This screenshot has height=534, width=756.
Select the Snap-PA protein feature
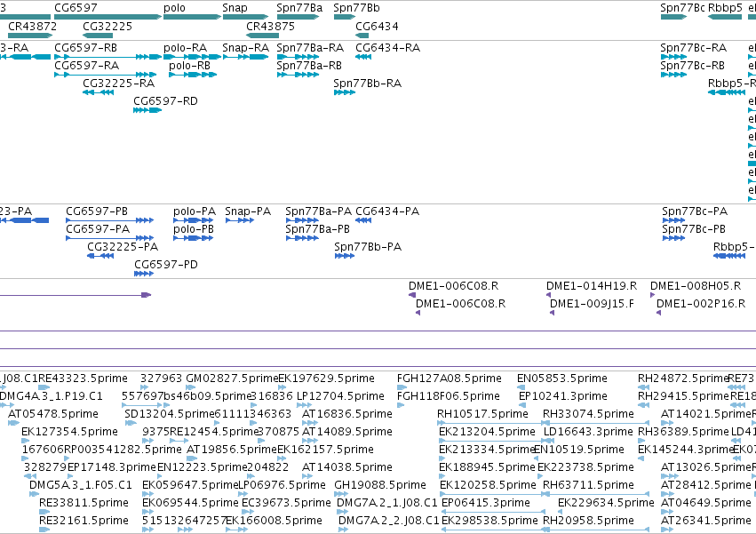[240, 220]
